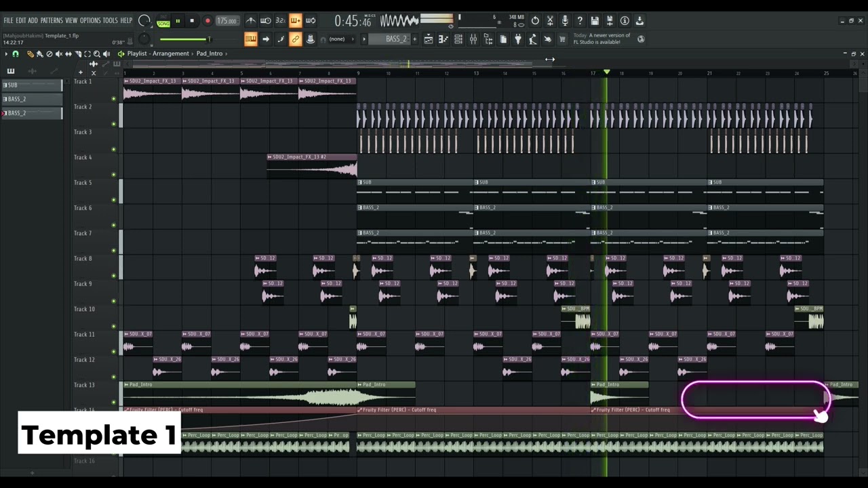Open the Mixer icon

pos(473,39)
